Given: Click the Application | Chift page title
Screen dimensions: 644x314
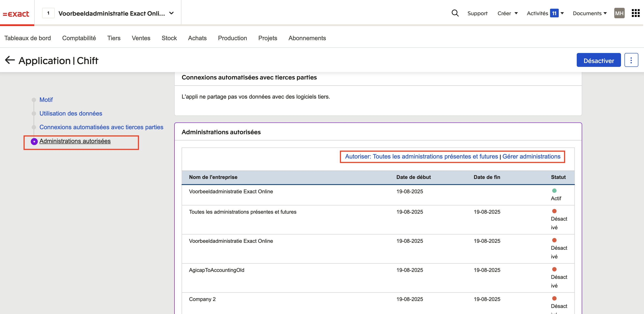Looking at the screenshot, I should coord(59,61).
